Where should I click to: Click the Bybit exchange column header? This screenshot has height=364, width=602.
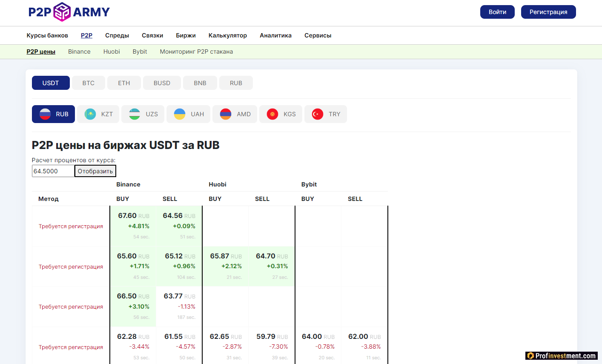309,184
